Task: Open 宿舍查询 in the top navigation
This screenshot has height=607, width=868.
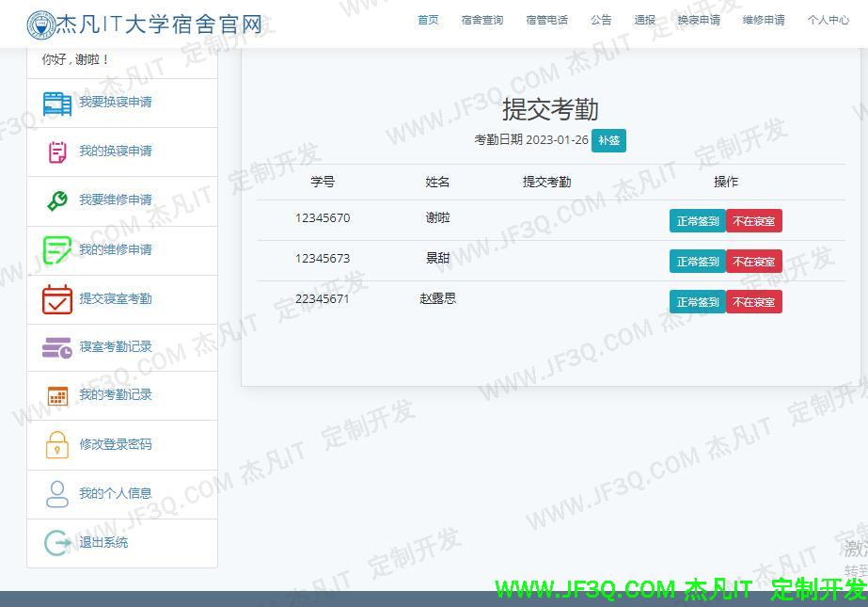Action: (x=482, y=20)
